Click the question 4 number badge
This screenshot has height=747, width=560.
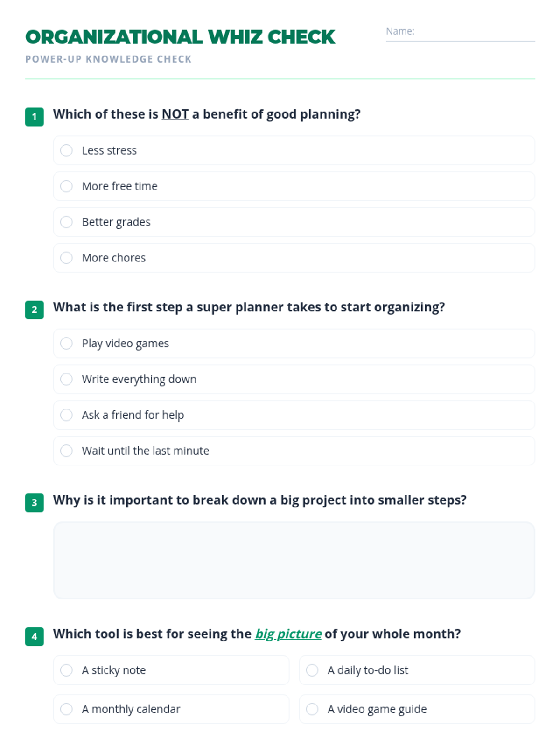coord(35,636)
